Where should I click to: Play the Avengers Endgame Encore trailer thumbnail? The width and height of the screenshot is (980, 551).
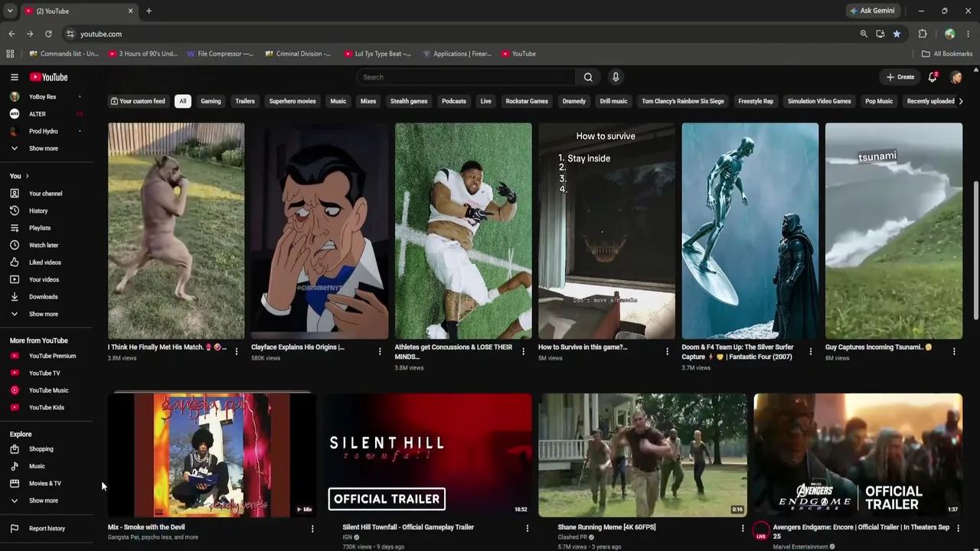tap(857, 455)
